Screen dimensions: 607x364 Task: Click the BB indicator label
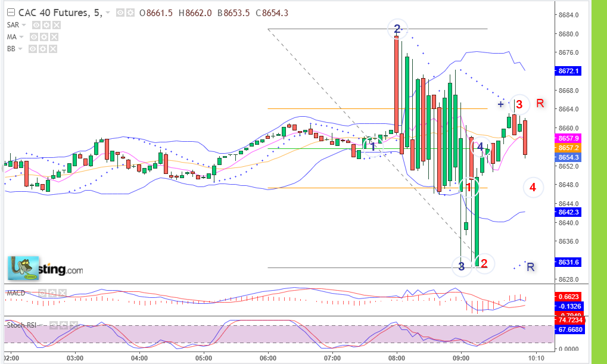11,49
